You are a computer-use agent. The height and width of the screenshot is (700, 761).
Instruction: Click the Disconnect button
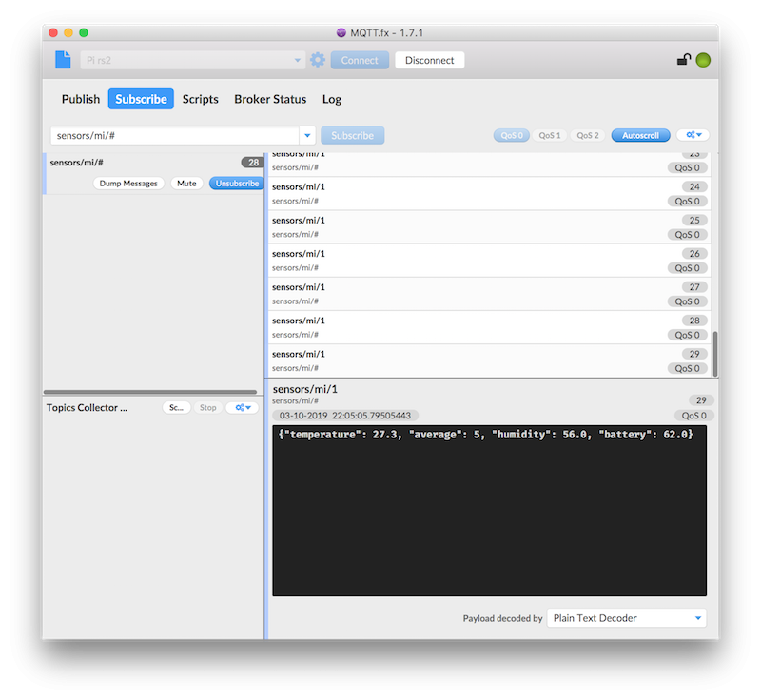430,60
